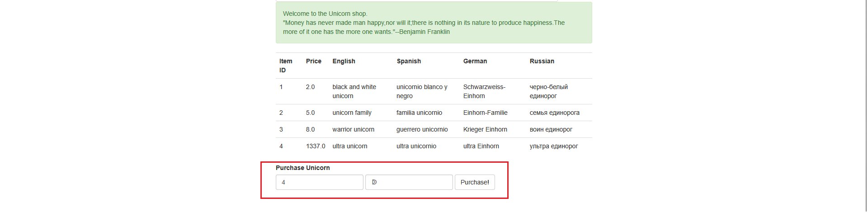The image size is (868, 217).
Task: Click the Purchase Unicorn form label
Action: click(x=302, y=168)
